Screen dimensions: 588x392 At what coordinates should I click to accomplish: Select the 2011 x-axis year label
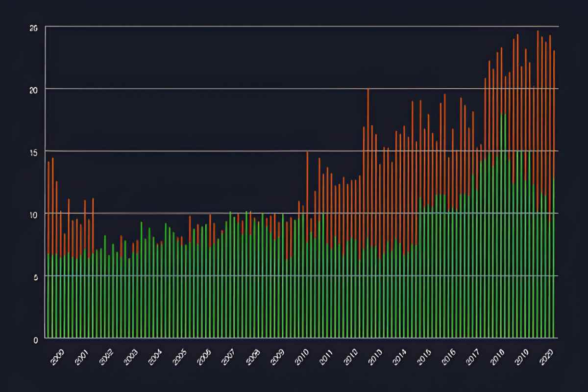point(327,356)
